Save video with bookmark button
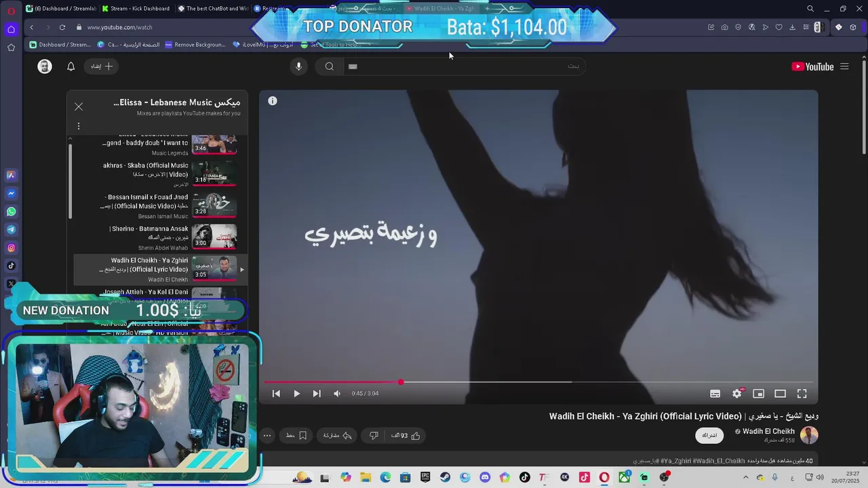Image resolution: width=868 pixels, height=488 pixels. tap(297, 435)
